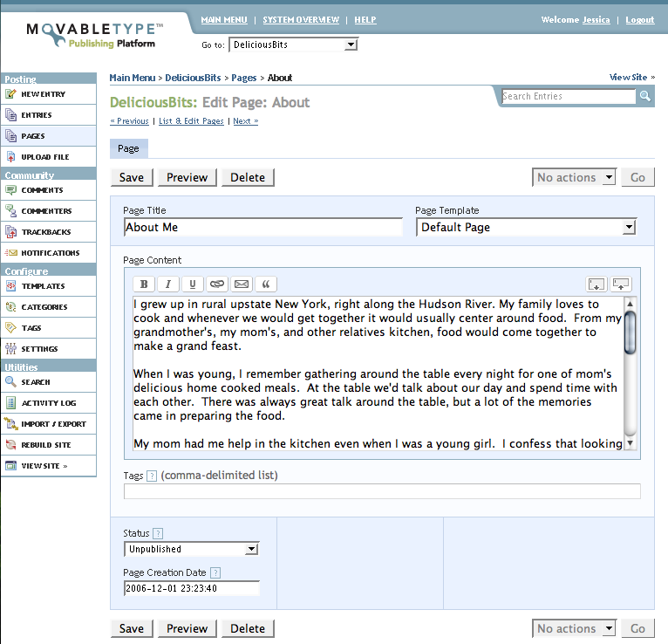Insert a hyperlink with the link icon
The height and width of the screenshot is (644, 668).
217,284
